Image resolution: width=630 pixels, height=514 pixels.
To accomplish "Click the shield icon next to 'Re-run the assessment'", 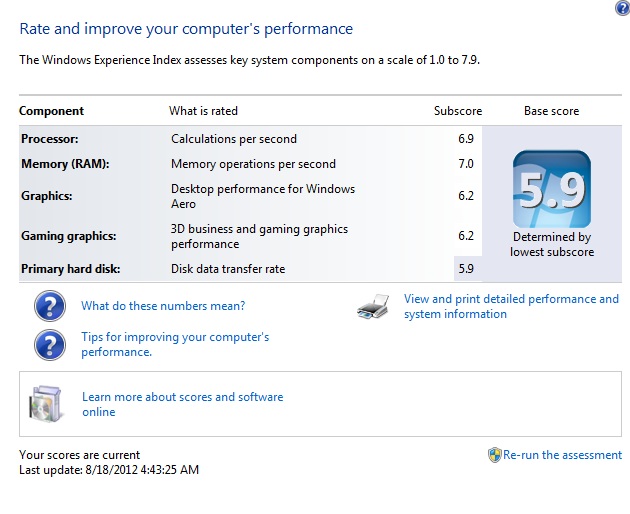I will coord(495,455).
